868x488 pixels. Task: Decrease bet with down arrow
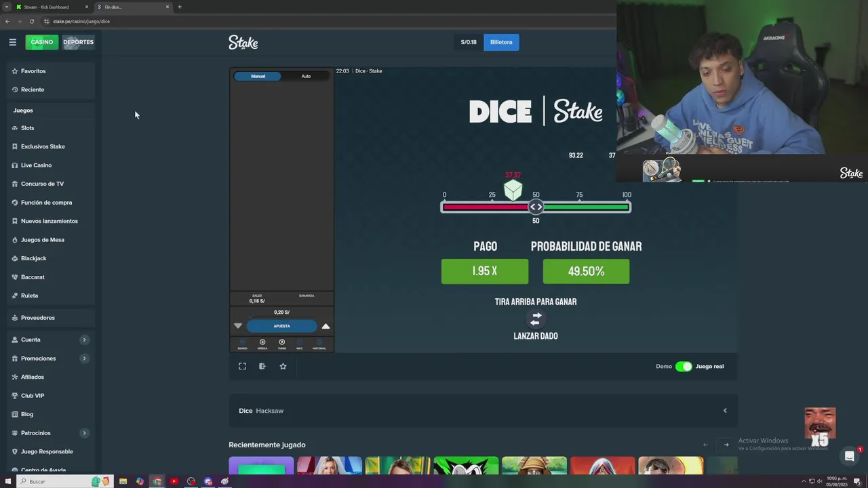click(238, 326)
